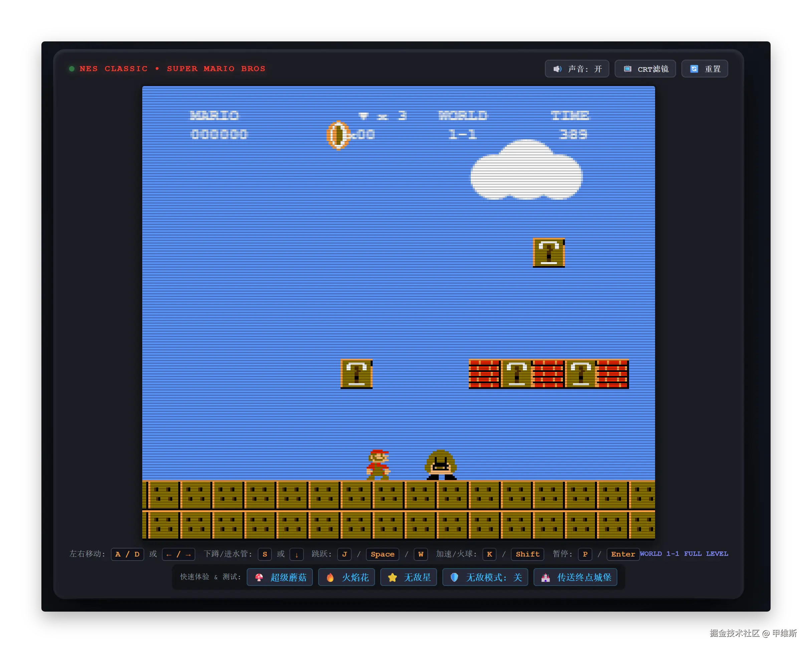Reset the game with 重置
Screen dimensions: 812x653
click(704, 69)
